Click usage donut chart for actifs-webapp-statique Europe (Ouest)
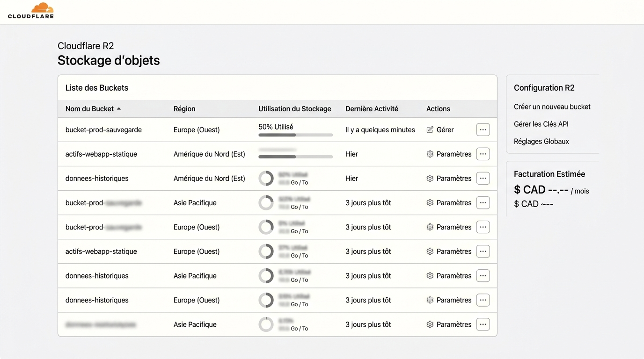 point(266,251)
